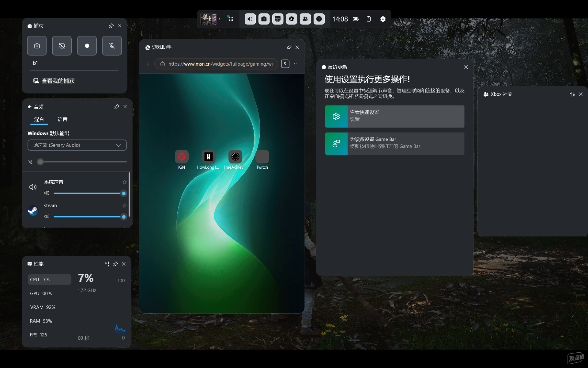The height and width of the screenshot is (368, 588).
Task: Select the FPS 125 metric
Action: (49, 335)
